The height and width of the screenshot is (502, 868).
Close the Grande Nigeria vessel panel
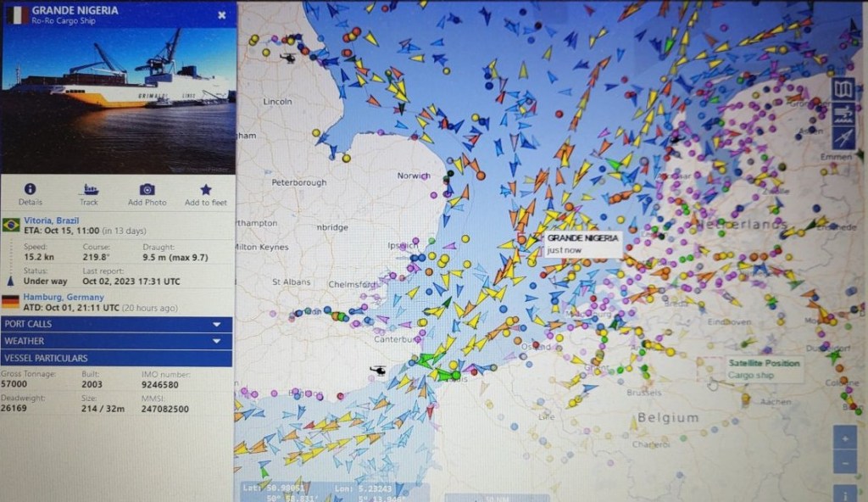tap(221, 14)
